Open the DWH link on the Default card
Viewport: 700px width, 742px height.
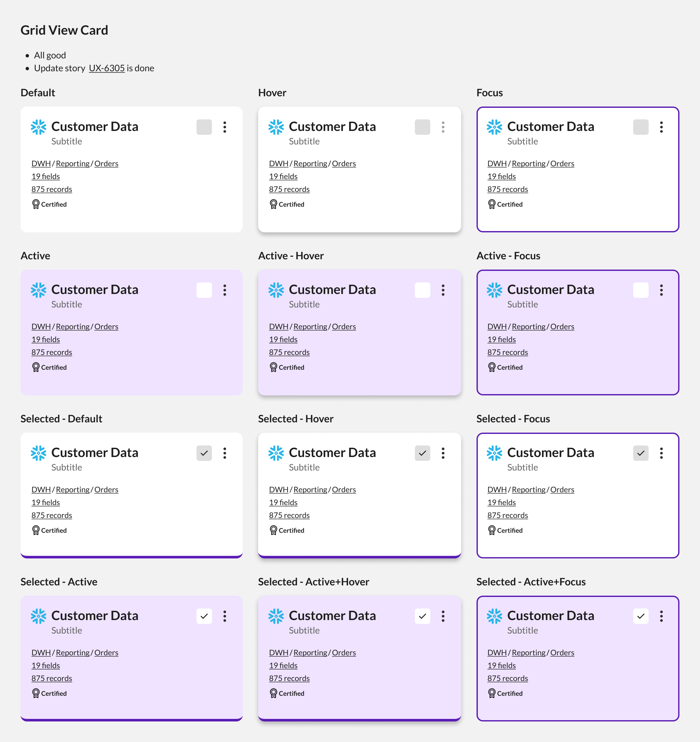click(41, 163)
